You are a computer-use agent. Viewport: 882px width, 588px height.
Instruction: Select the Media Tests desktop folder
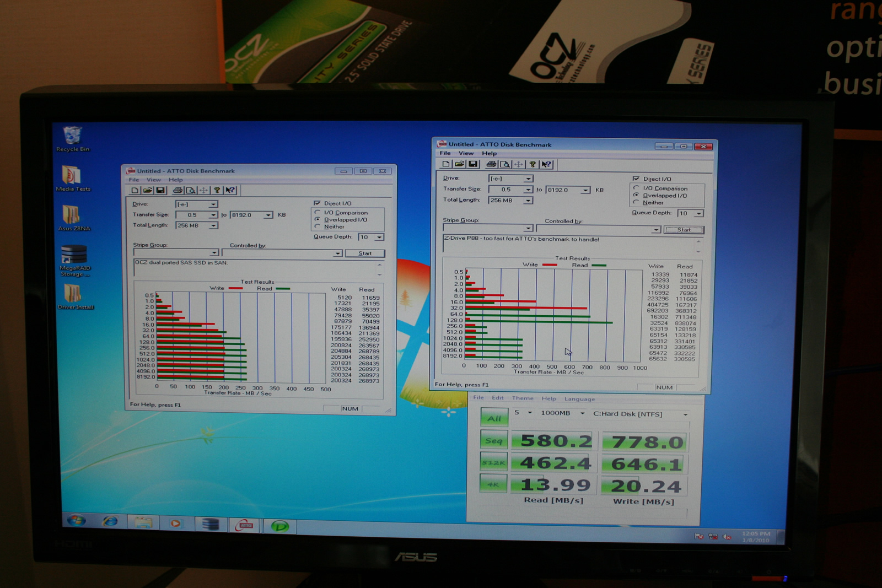click(x=73, y=179)
